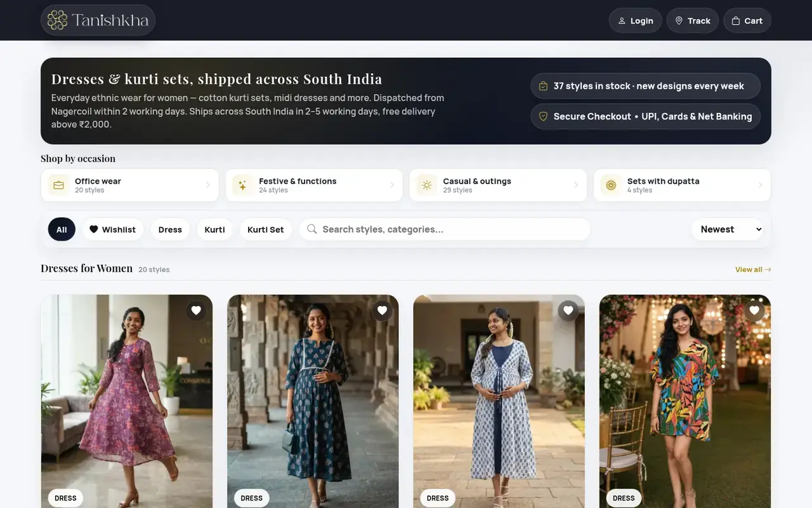The image size is (812, 508).
Task: Click the Office wear card title
Action: tap(98, 181)
